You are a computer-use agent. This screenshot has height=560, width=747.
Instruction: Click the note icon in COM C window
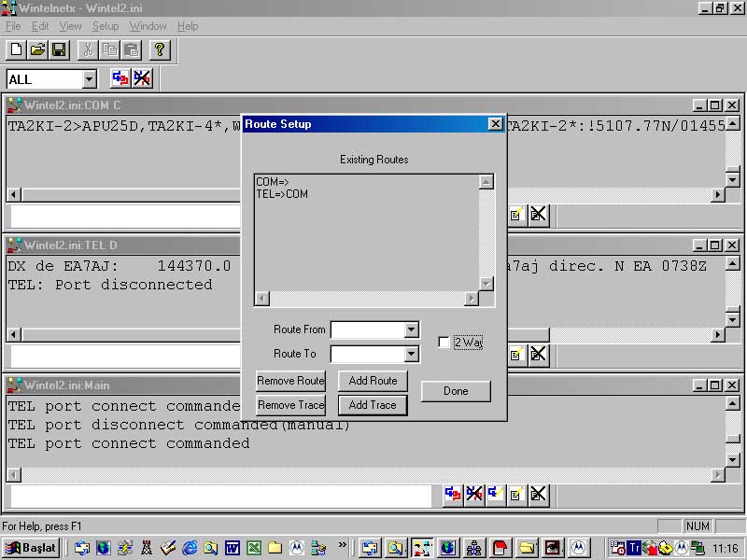click(x=517, y=215)
